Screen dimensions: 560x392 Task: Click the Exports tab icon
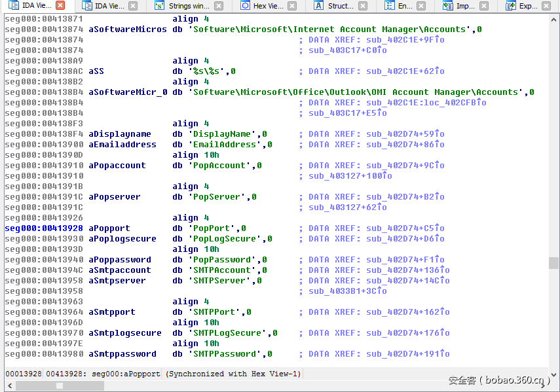click(510, 6)
